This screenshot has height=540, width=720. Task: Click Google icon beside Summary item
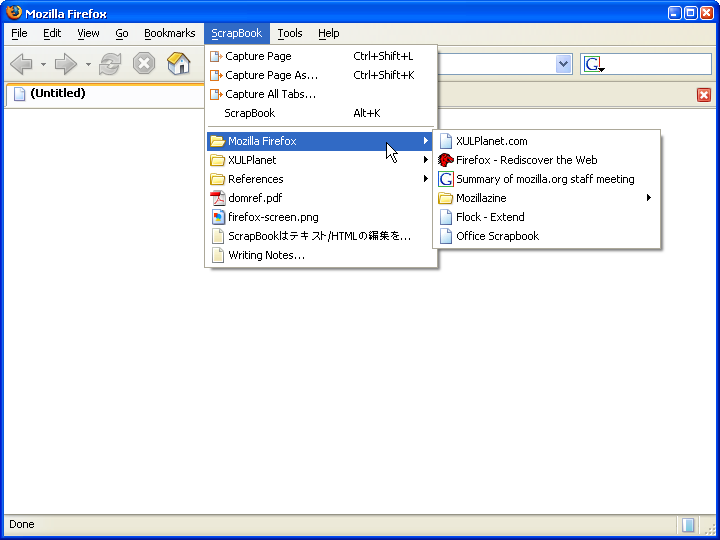445,179
